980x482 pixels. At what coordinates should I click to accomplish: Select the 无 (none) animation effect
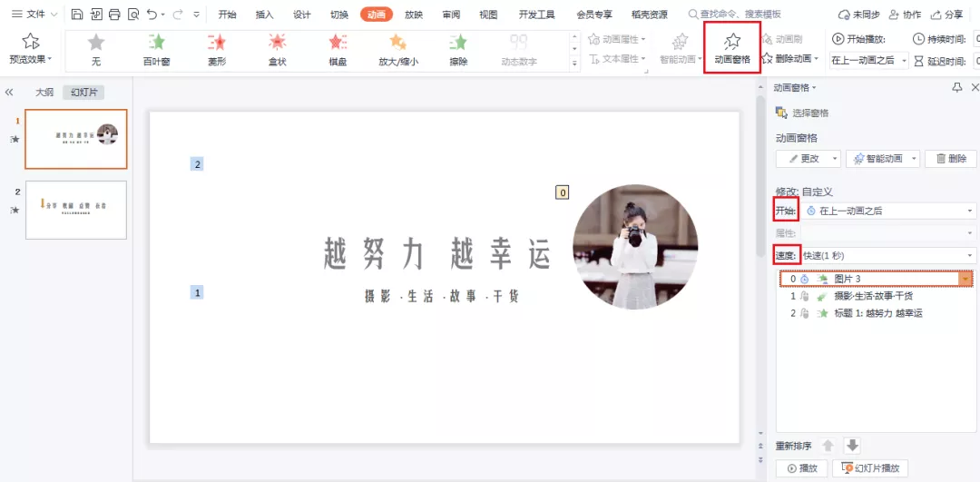[95, 50]
